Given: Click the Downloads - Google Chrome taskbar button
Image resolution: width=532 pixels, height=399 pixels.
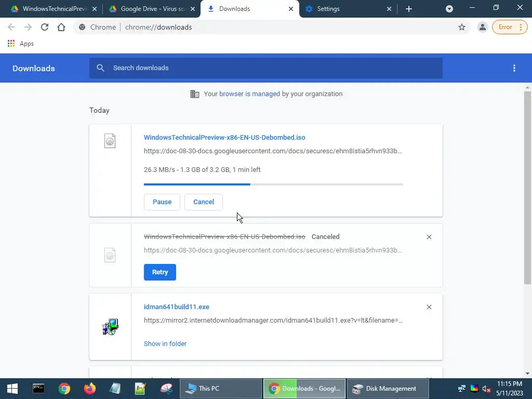Looking at the screenshot, I should (x=304, y=389).
